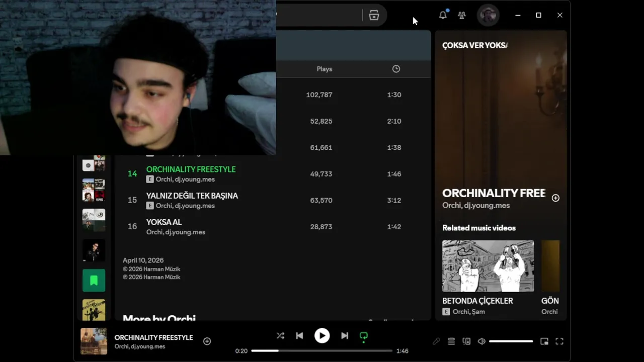Screen dimensions: 644x362
Task: Select the play count 61,661
Action: tap(321, 147)
